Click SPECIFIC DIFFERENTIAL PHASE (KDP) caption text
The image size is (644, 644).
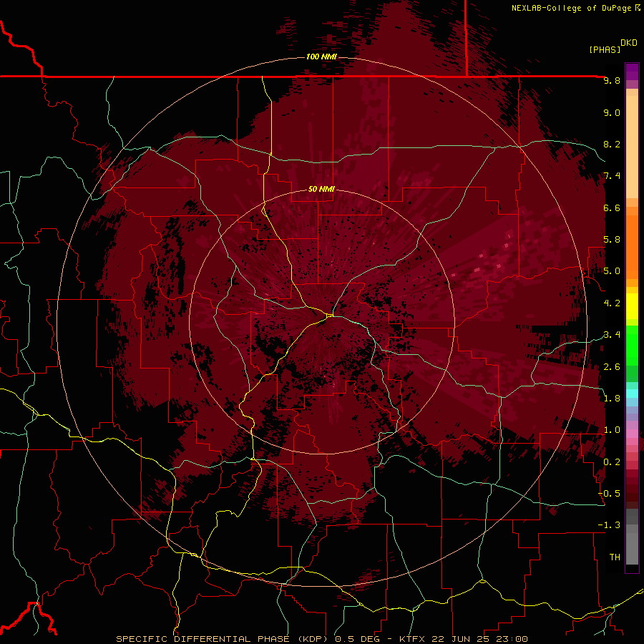pos(223,639)
